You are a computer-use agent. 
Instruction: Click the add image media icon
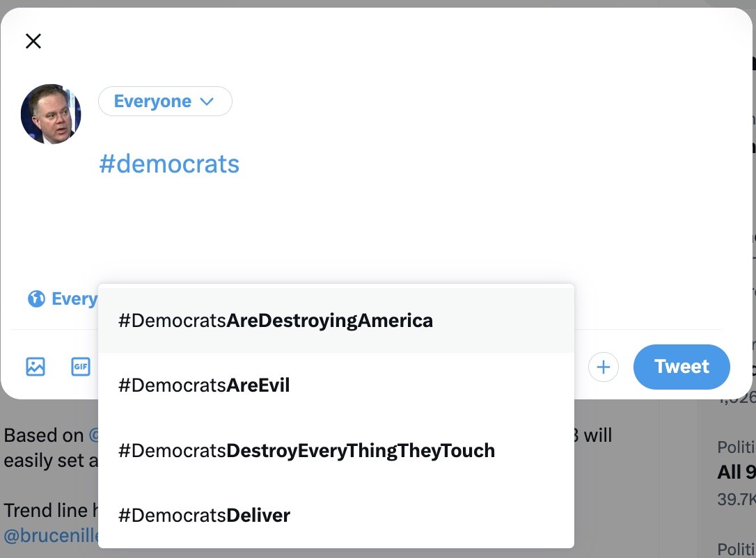tap(36, 367)
